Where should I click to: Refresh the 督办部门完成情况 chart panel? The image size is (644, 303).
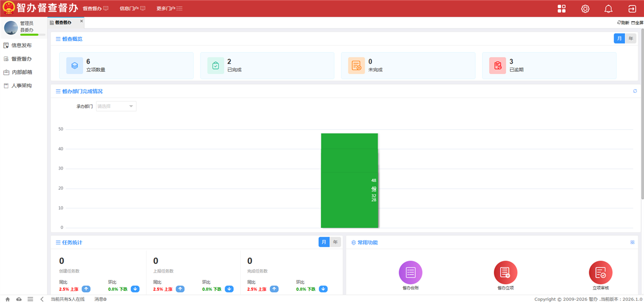click(635, 91)
